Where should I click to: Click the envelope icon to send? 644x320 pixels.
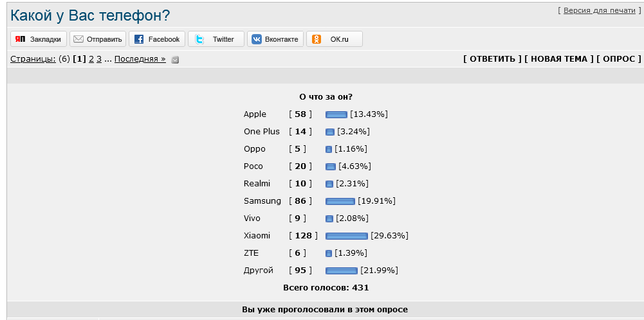click(78, 39)
